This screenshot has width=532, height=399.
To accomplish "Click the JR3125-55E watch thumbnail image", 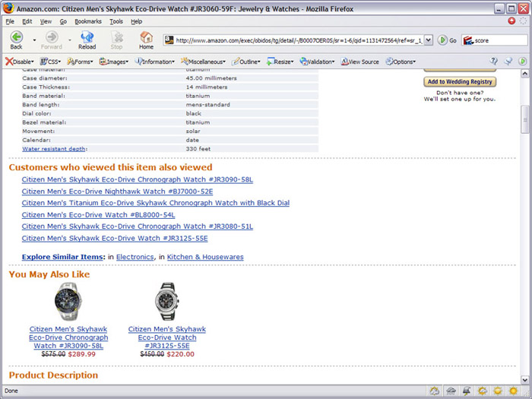I will click(166, 301).
